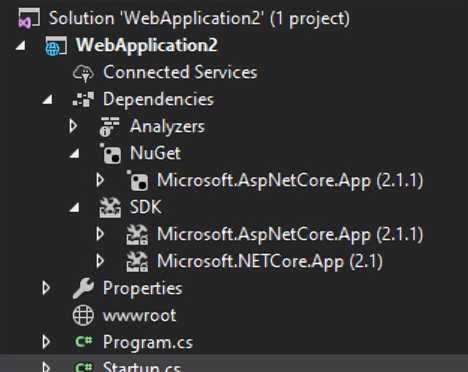Expand the Analyzers node
This screenshot has width=468, height=372.
point(73,127)
